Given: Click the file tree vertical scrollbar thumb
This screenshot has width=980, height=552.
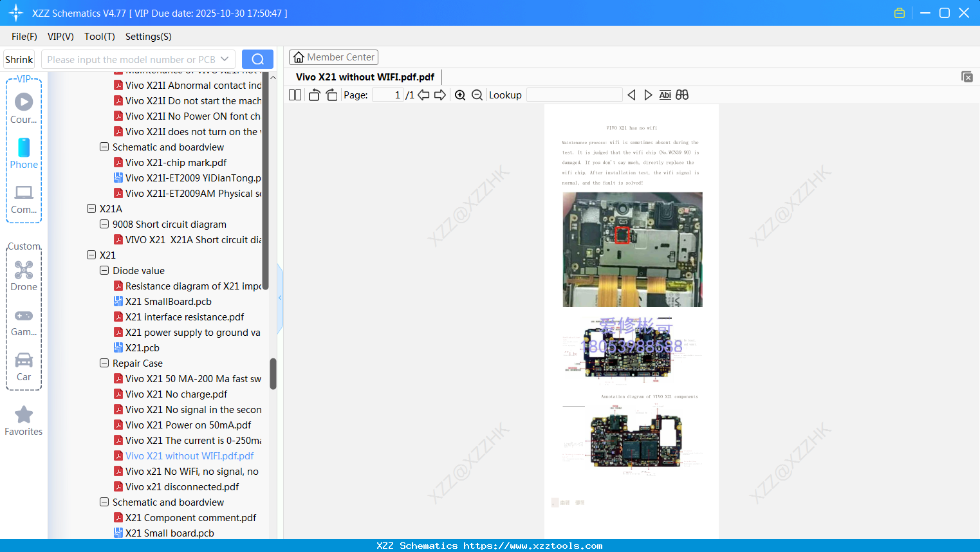Looking at the screenshot, I should click(273, 374).
